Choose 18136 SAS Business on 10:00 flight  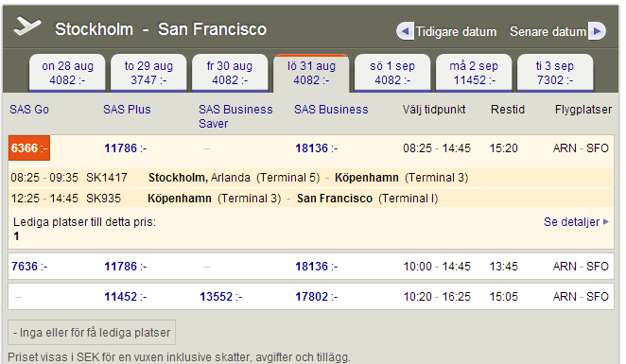(x=316, y=267)
